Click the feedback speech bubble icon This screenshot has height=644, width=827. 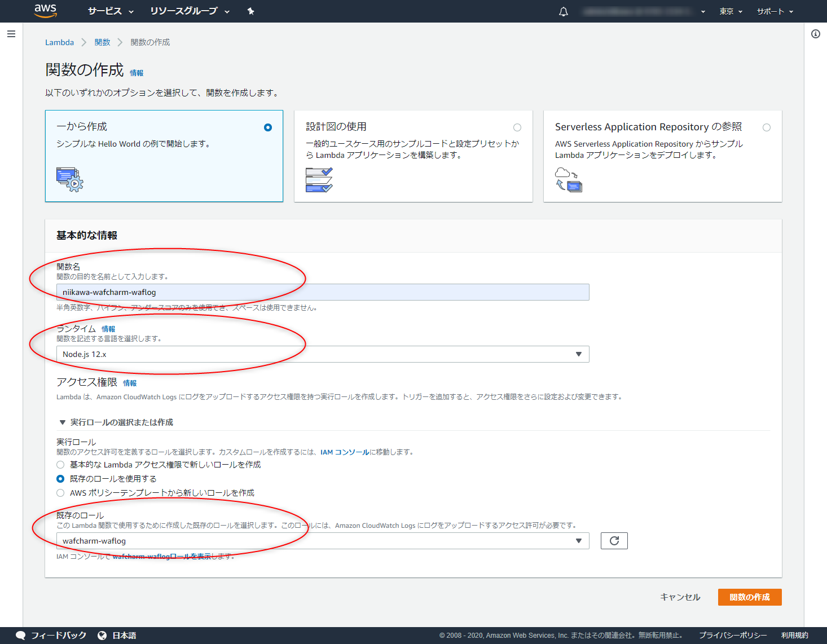[21, 636]
